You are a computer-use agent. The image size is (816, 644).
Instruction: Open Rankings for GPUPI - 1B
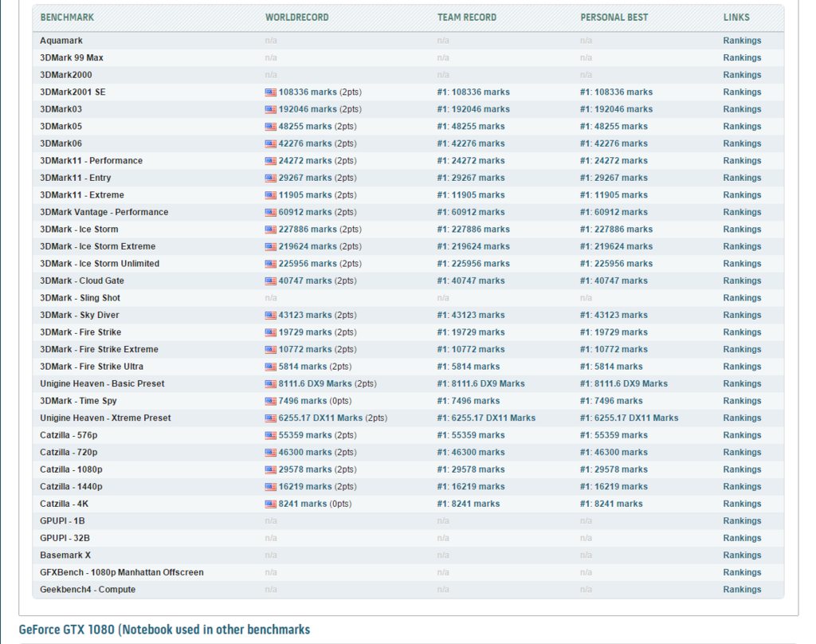[x=742, y=521]
